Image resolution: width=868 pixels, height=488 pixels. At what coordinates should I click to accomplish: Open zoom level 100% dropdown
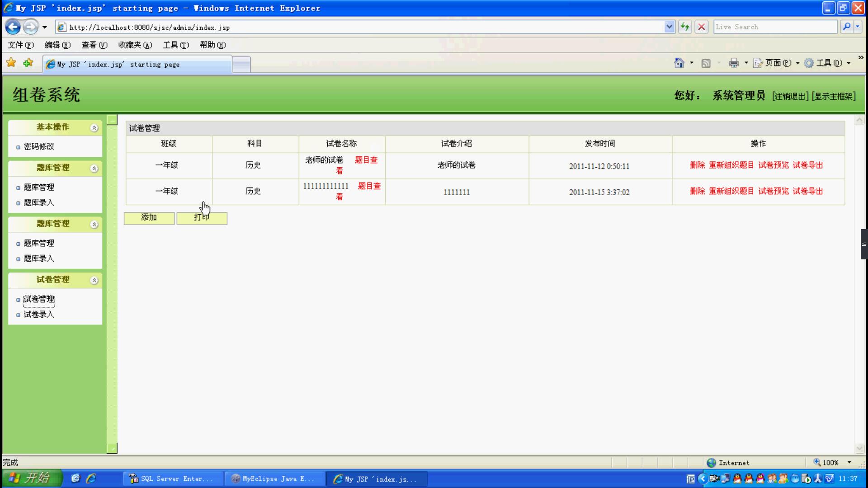849,462
